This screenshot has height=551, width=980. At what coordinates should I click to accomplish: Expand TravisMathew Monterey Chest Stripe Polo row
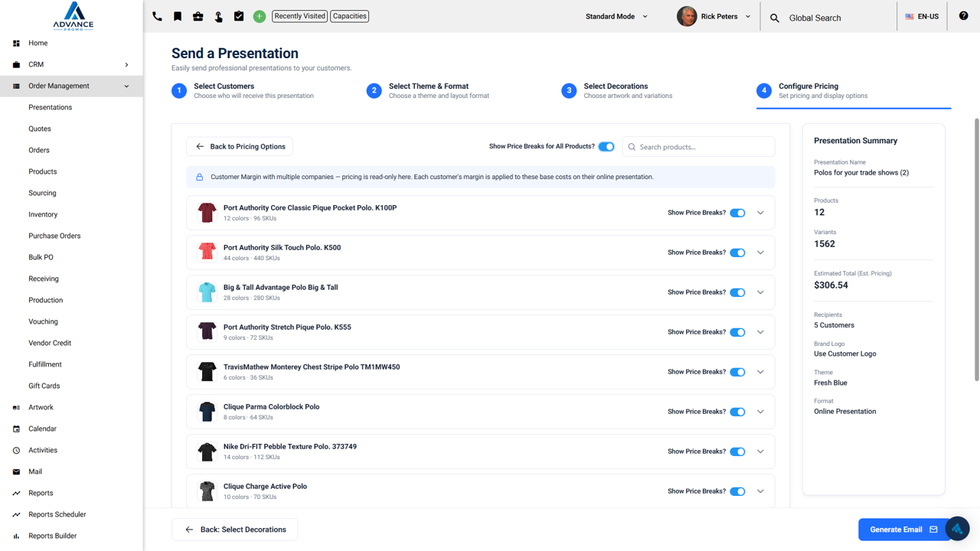point(760,372)
